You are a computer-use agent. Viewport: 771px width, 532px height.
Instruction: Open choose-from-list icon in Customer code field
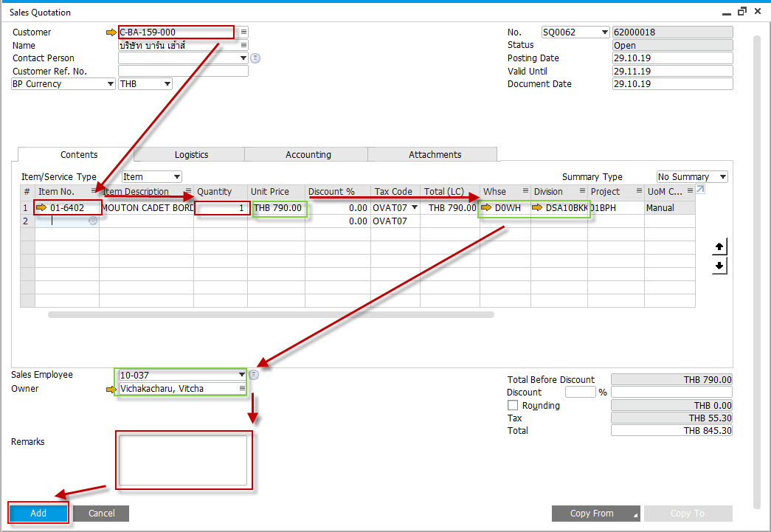tap(243, 32)
